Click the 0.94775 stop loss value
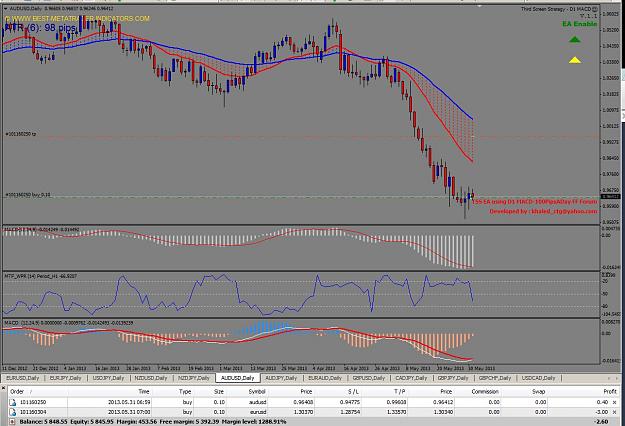This screenshot has width=625, height=426. [350, 402]
